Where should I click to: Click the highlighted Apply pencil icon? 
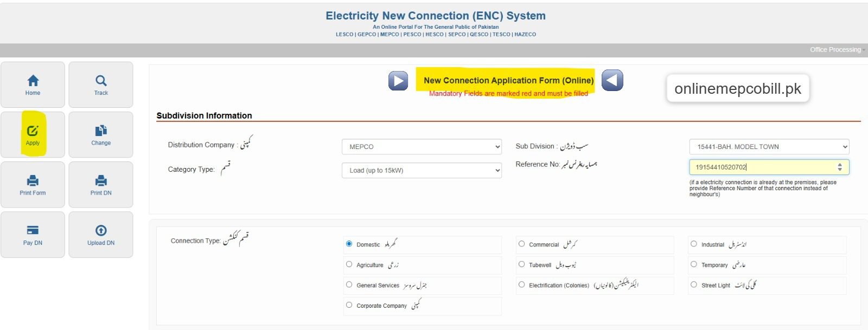click(33, 131)
